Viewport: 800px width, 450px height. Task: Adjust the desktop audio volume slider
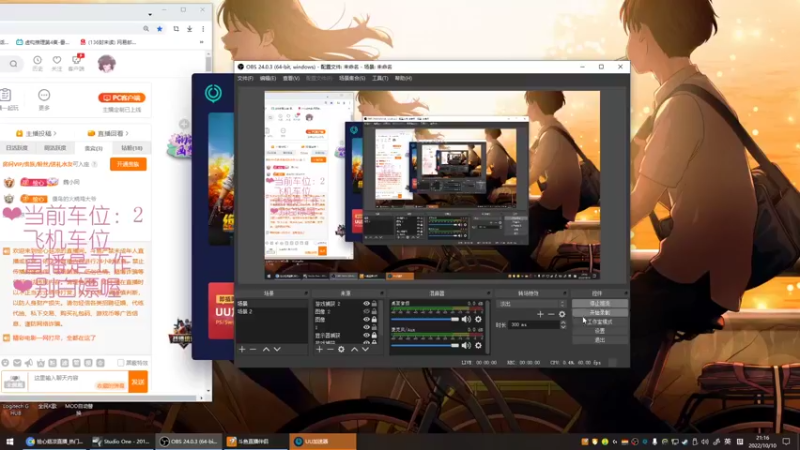click(x=425, y=319)
